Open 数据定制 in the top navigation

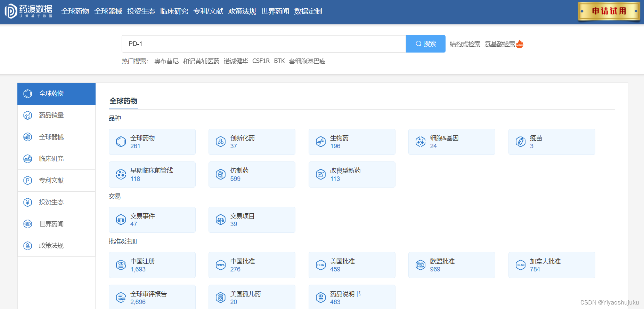(x=308, y=11)
